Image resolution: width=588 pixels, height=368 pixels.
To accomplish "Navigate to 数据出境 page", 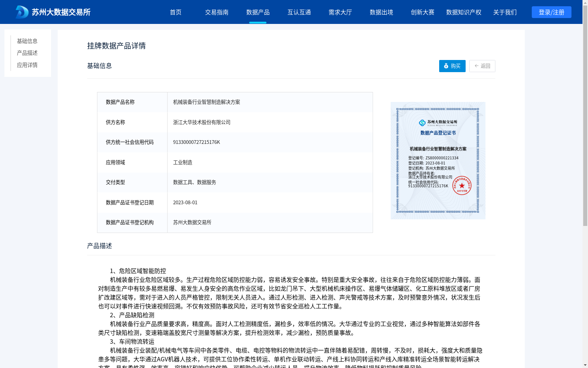I will click(381, 12).
